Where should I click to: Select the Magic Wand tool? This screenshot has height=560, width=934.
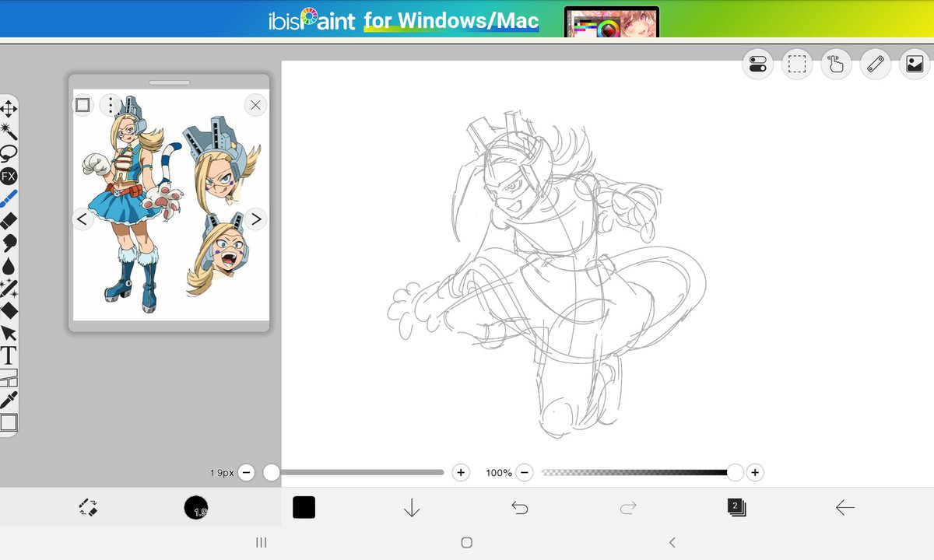click(x=8, y=130)
